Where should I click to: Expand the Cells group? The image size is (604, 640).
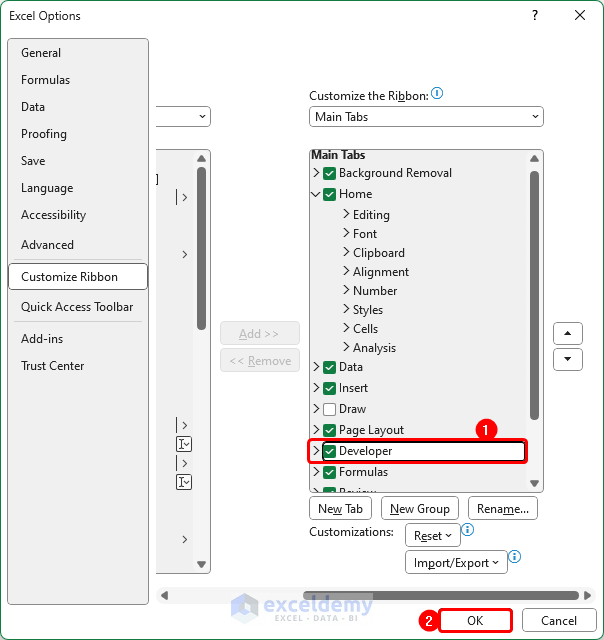point(346,328)
